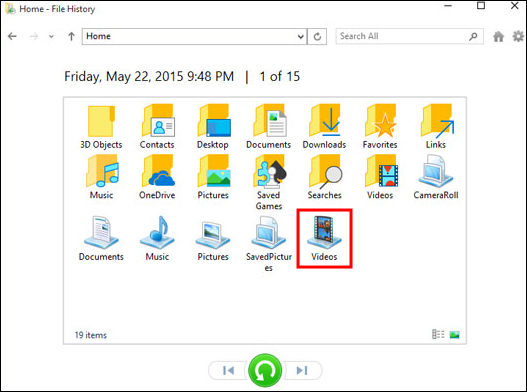
Task: Go up one folder level
Action: point(71,36)
